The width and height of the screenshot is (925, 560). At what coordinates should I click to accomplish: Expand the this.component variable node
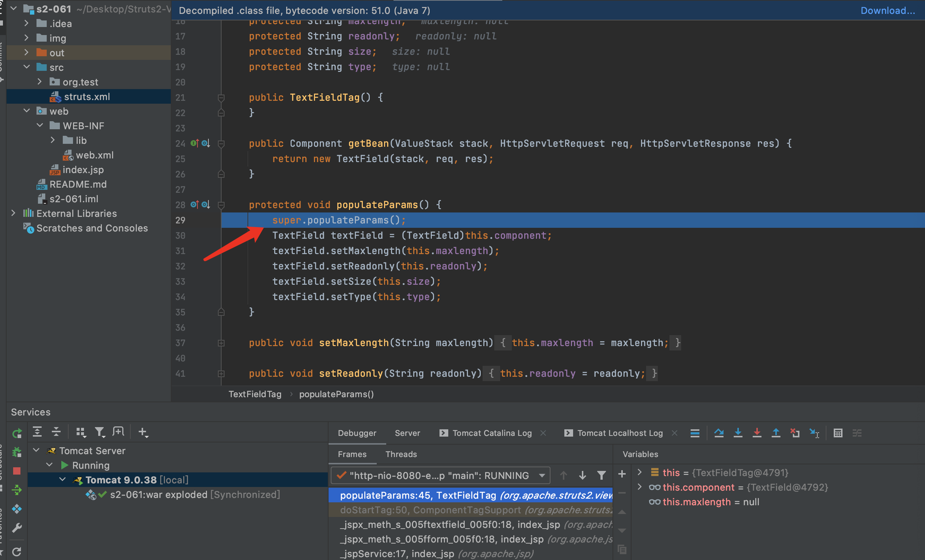(640, 487)
